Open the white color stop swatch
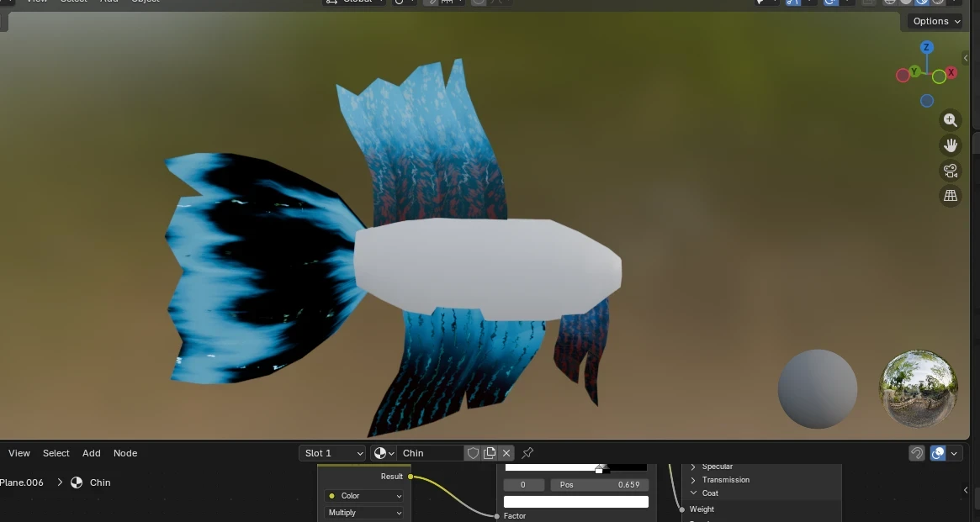Image resolution: width=980 pixels, height=522 pixels. pos(575,501)
